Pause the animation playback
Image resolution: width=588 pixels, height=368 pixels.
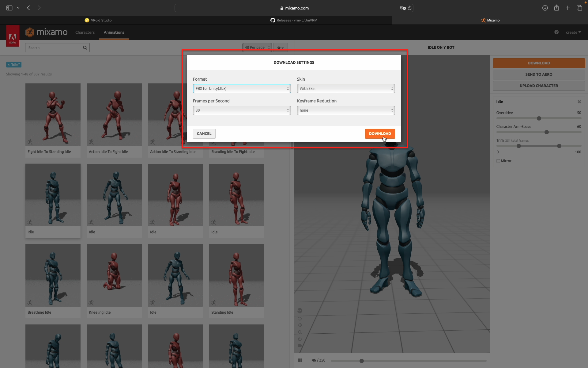click(300, 360)
